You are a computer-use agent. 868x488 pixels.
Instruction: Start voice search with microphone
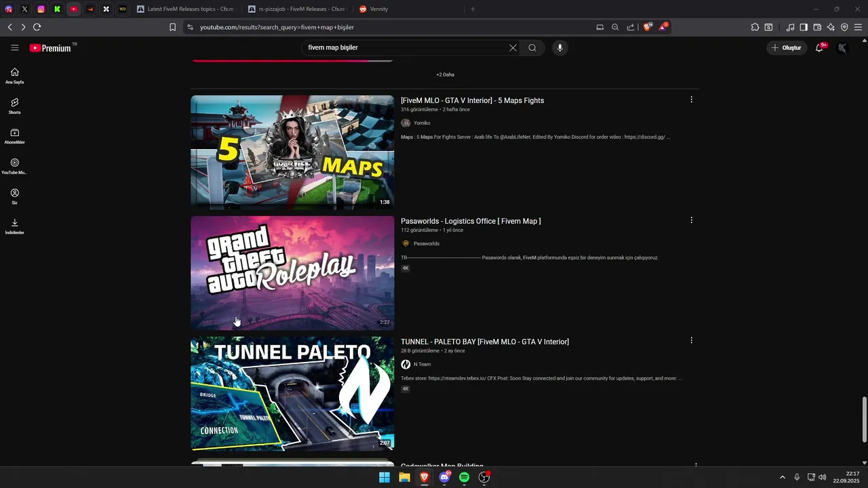[559, 47]
